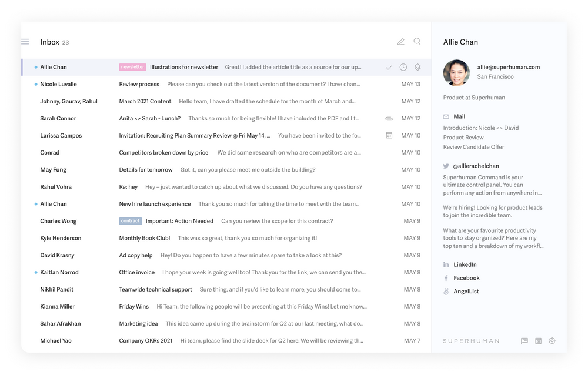The width and height of the screenshot is (588, 375).
Task: Click the Facebook link in the contact panel
Action: (x=446, y=277)
